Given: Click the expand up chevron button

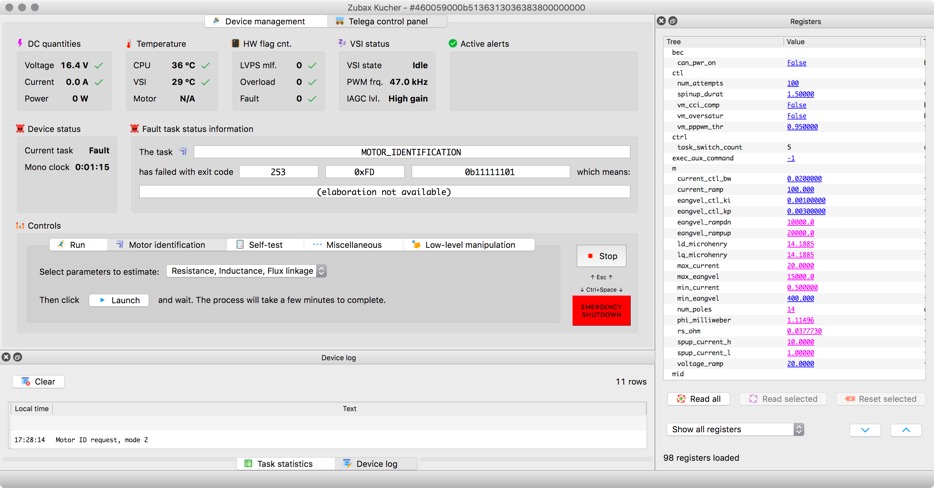Looking at the screenshot, I should tap(906, 430).
